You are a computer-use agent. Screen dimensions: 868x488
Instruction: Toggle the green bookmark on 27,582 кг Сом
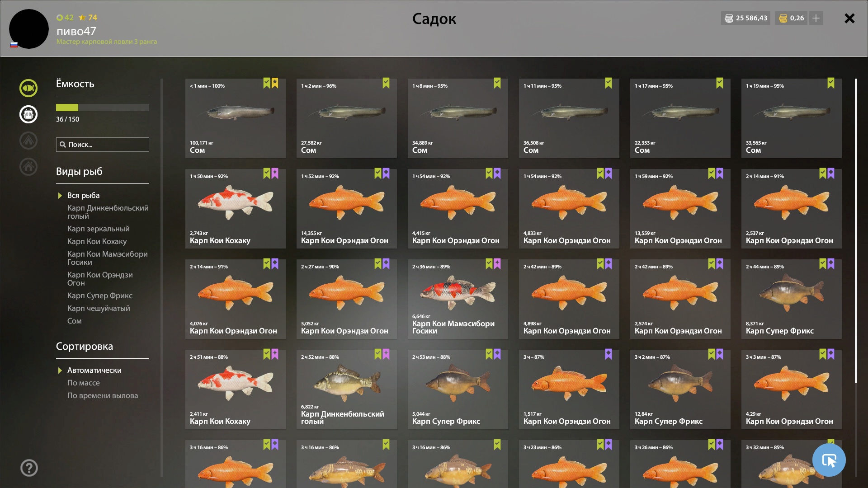click(x=386, y=83)
